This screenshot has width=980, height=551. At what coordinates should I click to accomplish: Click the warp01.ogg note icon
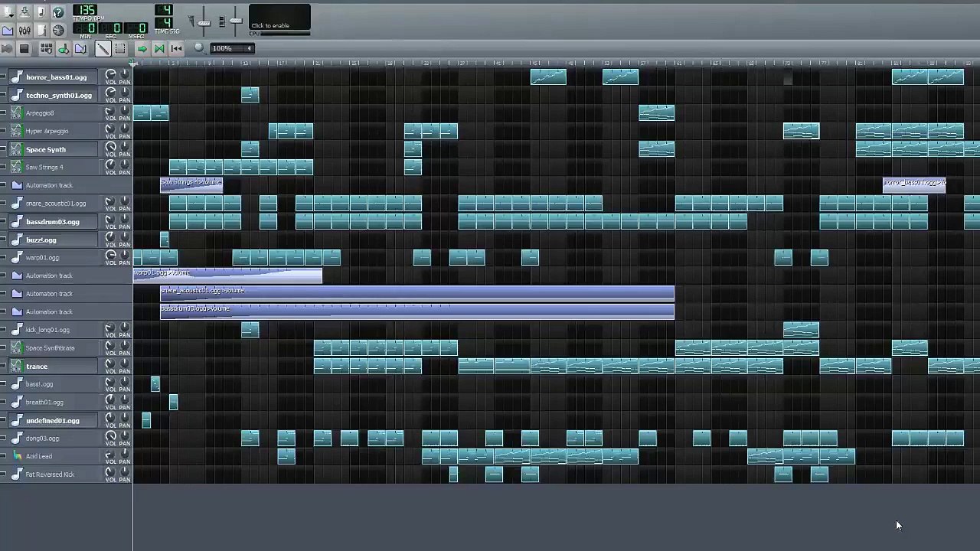[17, 258]
